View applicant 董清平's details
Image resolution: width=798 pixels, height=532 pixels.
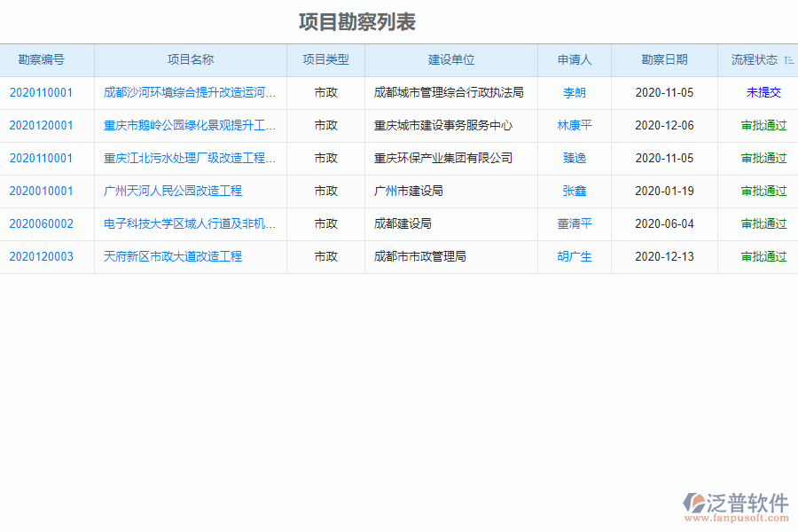coord(574,224)
